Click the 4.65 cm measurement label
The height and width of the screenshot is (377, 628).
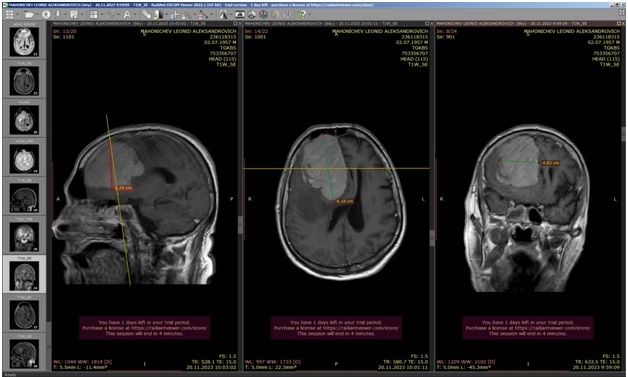[550, 163]
